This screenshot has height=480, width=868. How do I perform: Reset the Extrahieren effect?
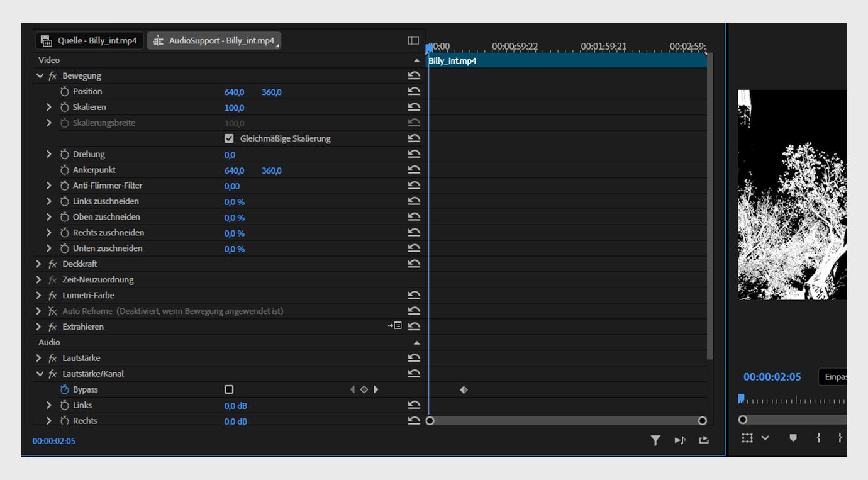point(414,327)
